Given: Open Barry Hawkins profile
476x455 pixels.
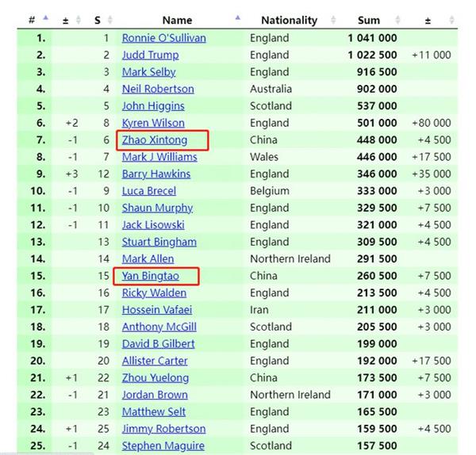Looking at the screenshot, I should tap(156, 174).
